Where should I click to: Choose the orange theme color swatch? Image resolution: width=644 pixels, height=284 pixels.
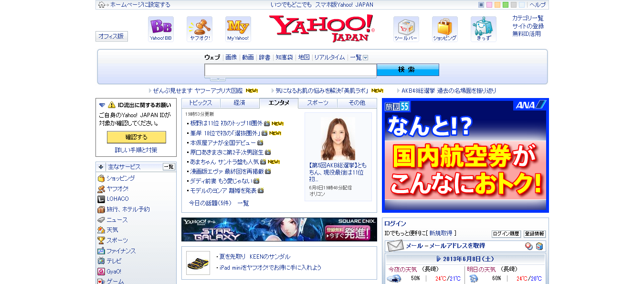pyautogui.click(x=497, y=5)
